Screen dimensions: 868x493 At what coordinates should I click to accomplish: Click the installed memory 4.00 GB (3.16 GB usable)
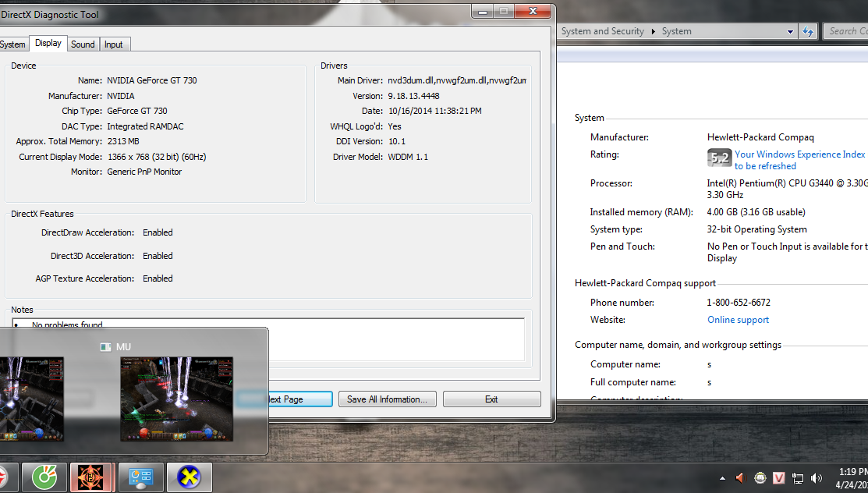click(x=756, y=212)
